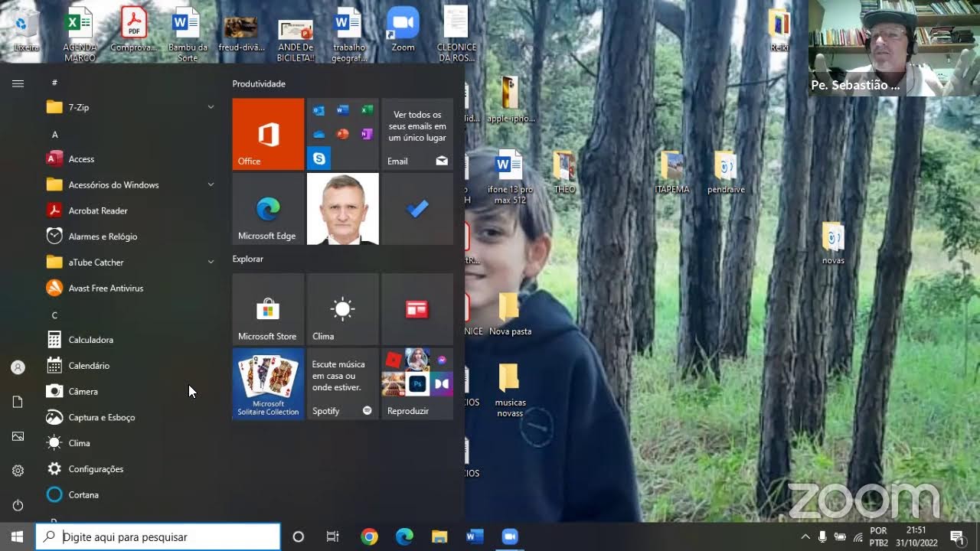The image size is (980, 551).
Task: Open the To Do checkmark tile
Action: coord(417,209)
